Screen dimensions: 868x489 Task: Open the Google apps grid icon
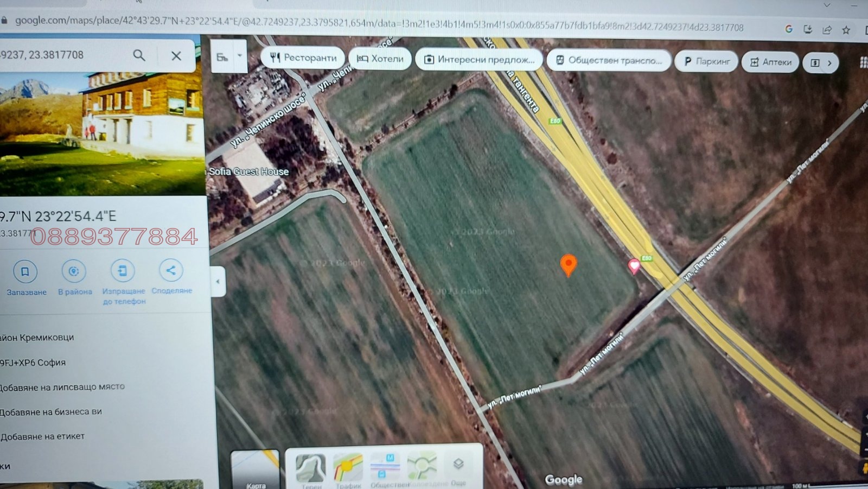(x=863, y=63)
